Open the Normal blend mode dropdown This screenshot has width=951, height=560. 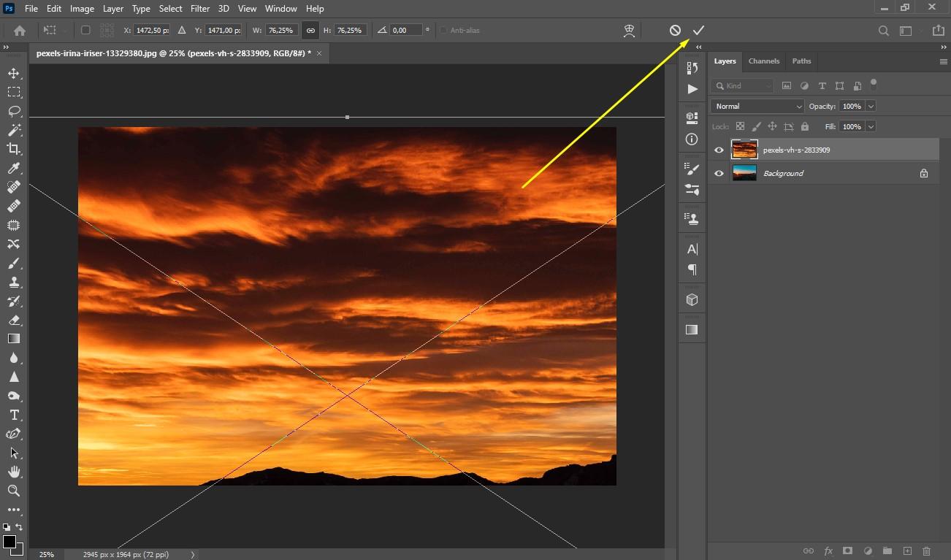(x=757, y=106)
